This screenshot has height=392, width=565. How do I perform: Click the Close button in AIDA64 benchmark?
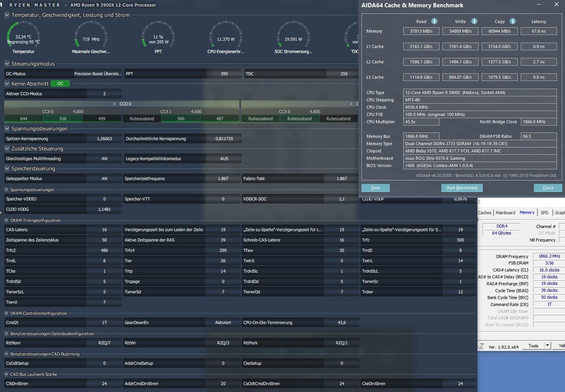coord(548,188)
